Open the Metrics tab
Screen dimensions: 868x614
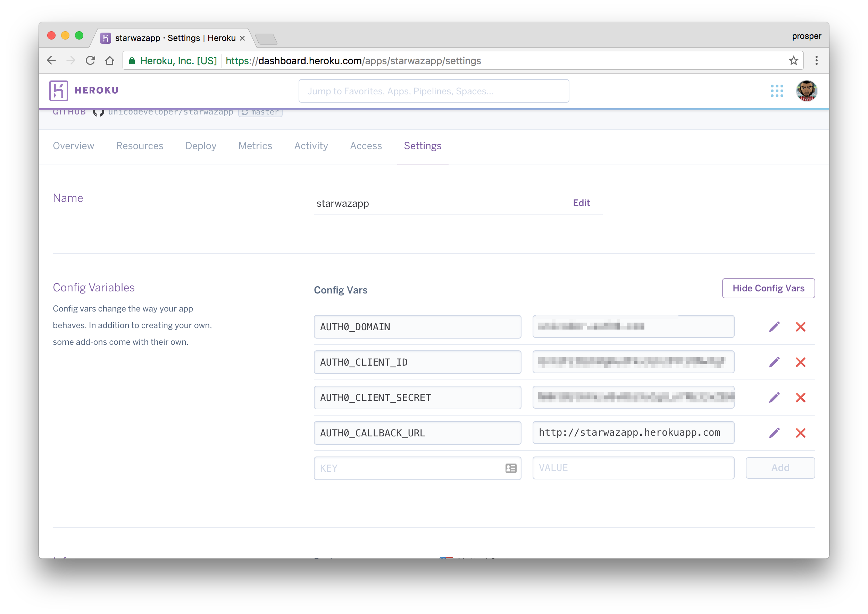pos(255,146)
